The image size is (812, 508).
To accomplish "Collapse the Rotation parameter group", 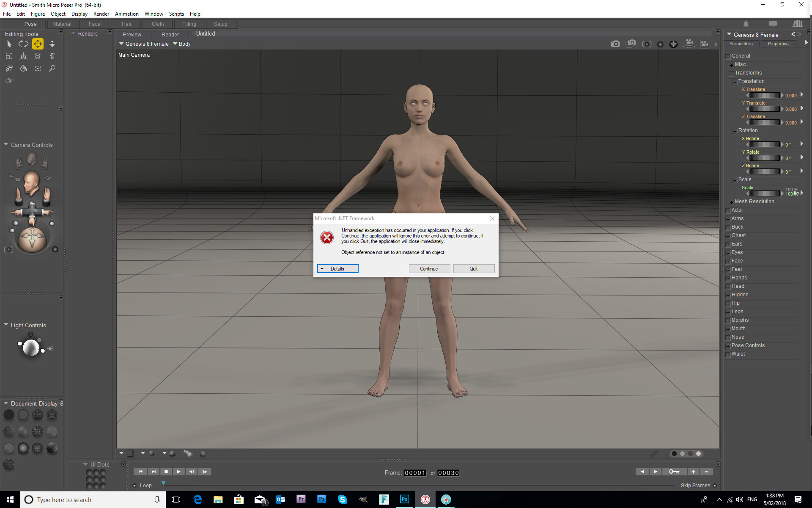I will click(x=735, y=131).
